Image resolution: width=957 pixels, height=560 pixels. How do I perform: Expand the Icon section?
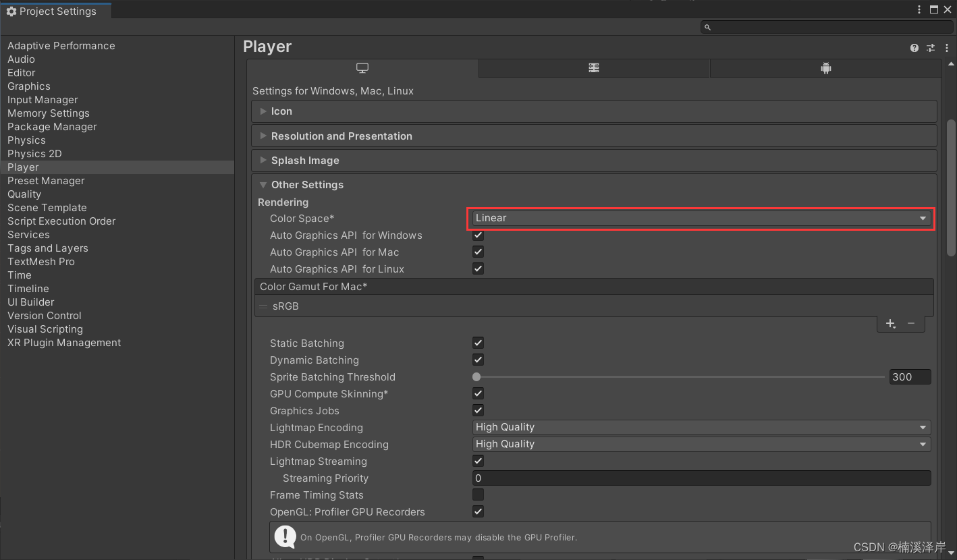(x=594, y=111)
